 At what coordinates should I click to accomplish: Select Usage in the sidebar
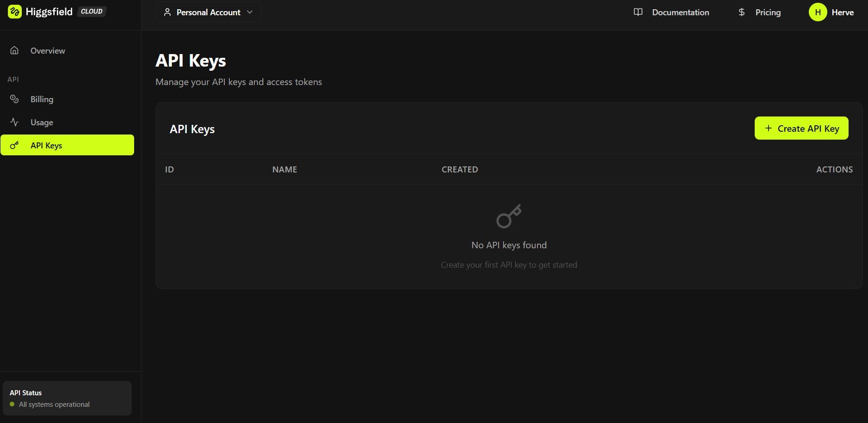tap(42, 123)
